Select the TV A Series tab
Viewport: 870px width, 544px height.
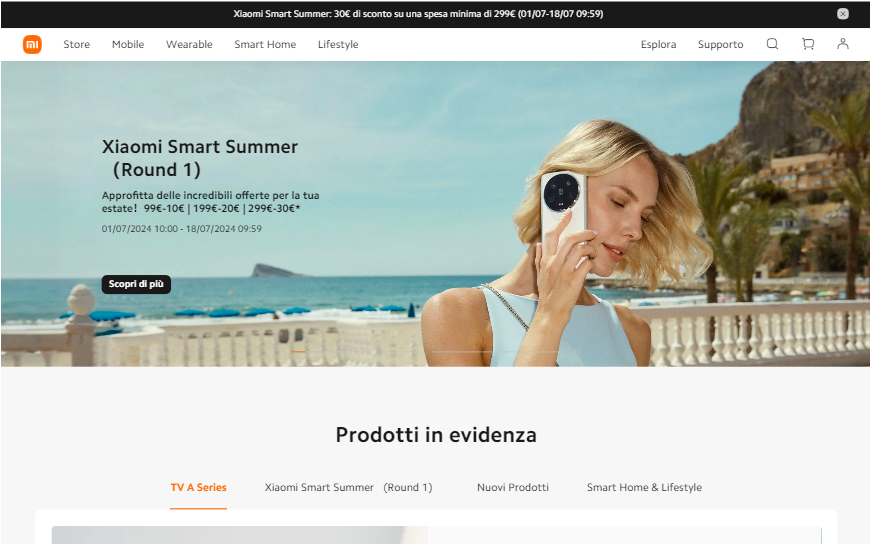tap(199, 487)
